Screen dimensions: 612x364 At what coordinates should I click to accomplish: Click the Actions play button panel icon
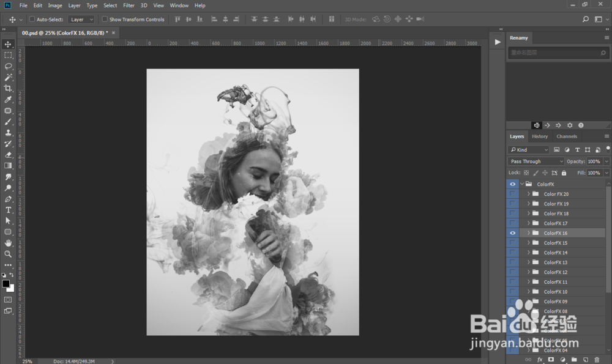(497, 42)
